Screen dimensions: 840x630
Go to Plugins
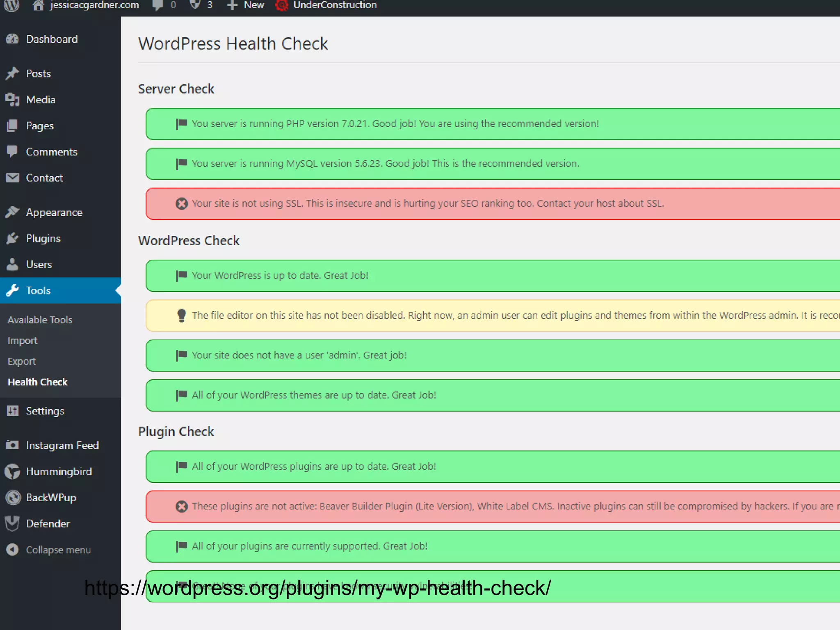(43, 238)
